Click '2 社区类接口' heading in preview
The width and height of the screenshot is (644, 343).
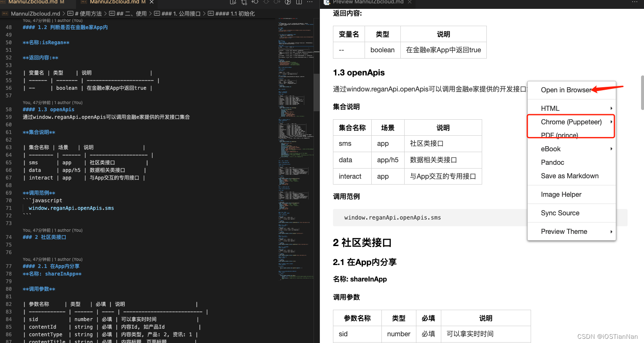coord(362,243)
